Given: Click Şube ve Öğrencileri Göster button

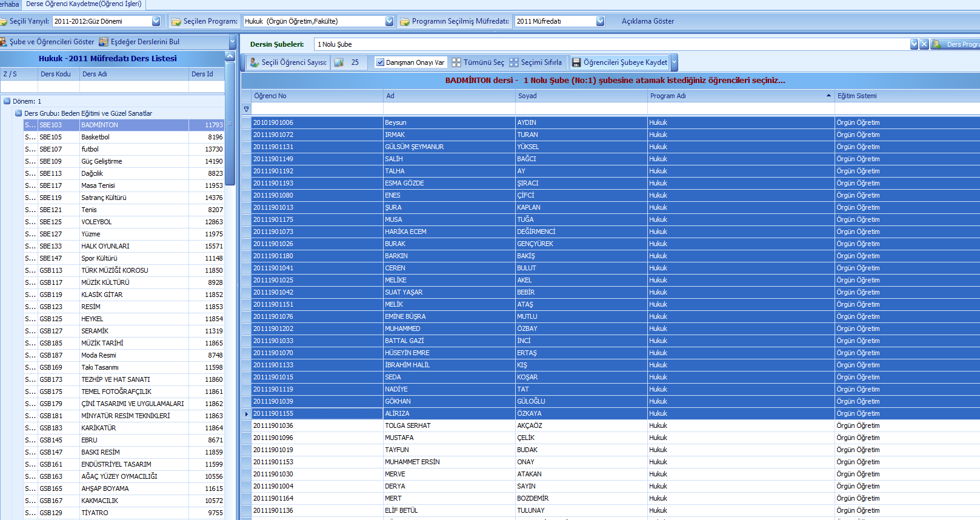Looking at the screenshot, I should point(47,42).
